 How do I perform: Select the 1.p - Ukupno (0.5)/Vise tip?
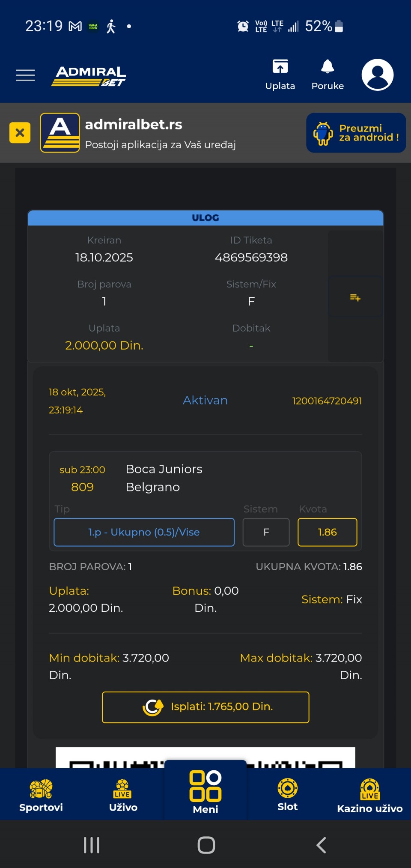click(x=144, y=532)
